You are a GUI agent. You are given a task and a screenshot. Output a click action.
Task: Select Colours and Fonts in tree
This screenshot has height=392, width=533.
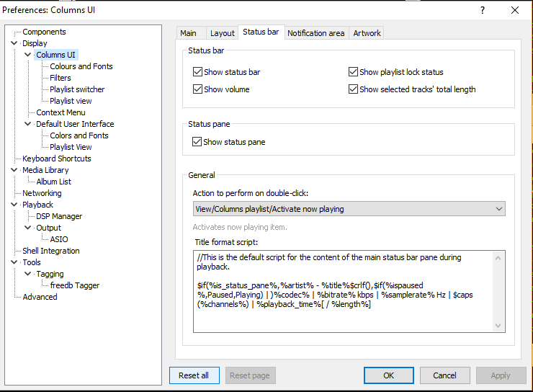pyautogui.click(x=81, y=66)
